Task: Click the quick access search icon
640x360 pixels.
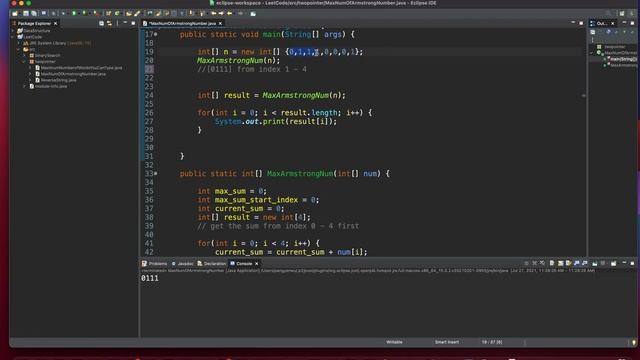Action: click(x=608, y=13)
